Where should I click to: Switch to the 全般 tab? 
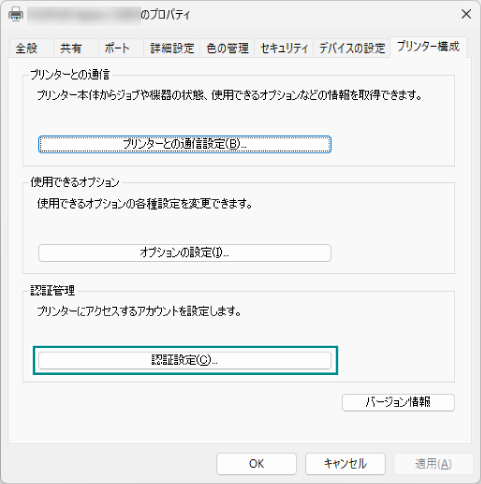(x=27, y=48)
